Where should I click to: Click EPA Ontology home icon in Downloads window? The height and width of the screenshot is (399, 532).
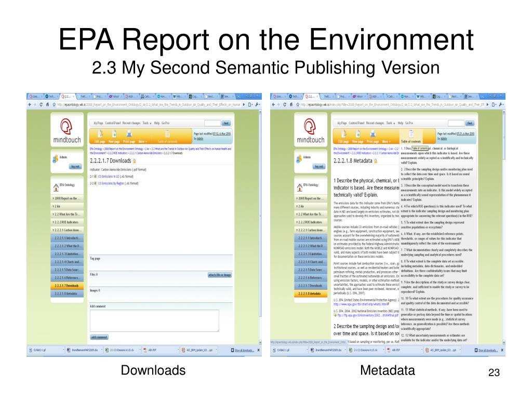click(x=56, y=187)
